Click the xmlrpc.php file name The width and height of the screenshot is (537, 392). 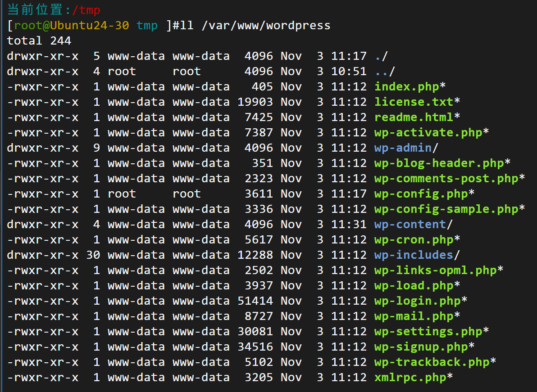coord(410,378)
